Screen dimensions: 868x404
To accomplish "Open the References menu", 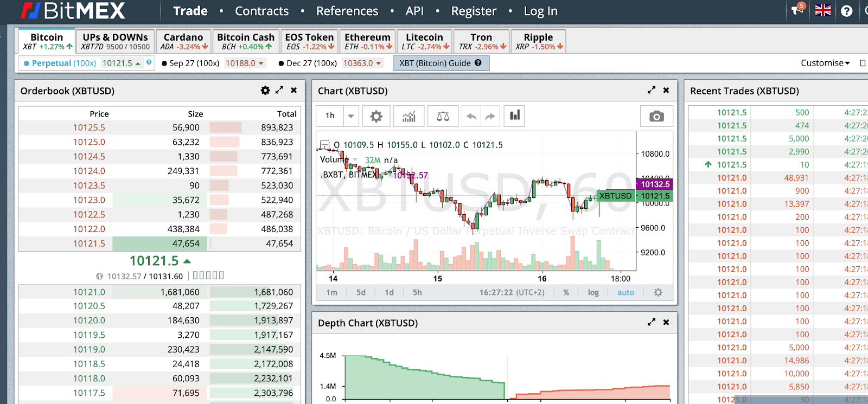I will coord(347,11).
